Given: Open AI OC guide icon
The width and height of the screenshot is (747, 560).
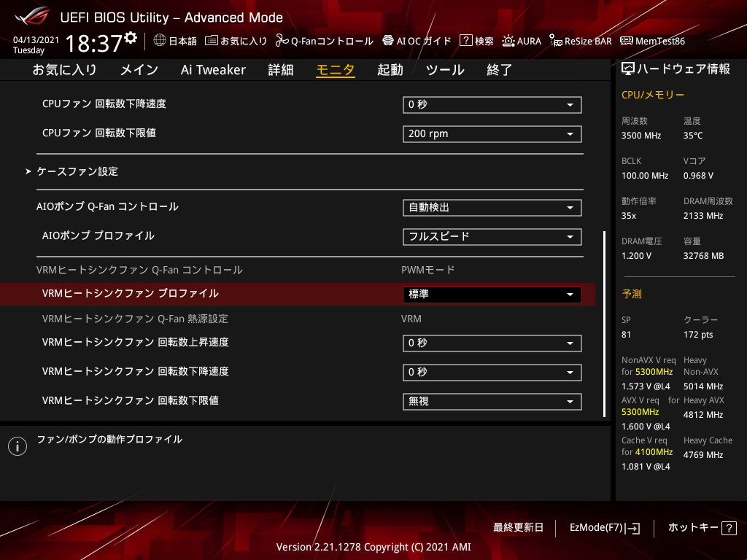Looking at the screenshot, I should pos(388,41).
